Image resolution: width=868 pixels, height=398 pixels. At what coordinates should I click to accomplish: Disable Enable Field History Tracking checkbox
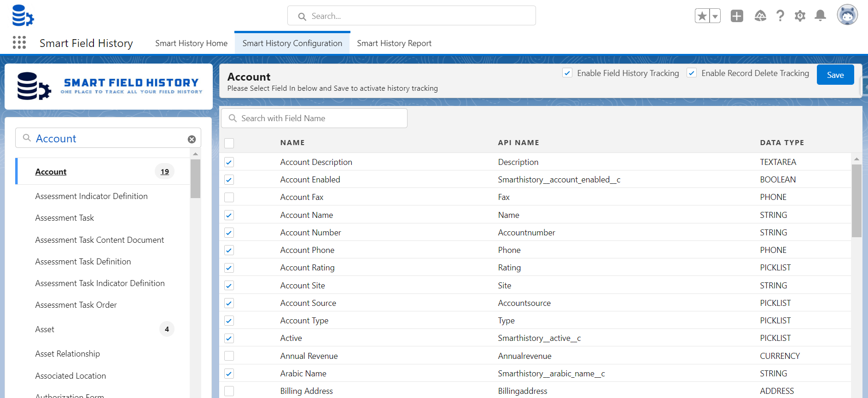point(567,73)
